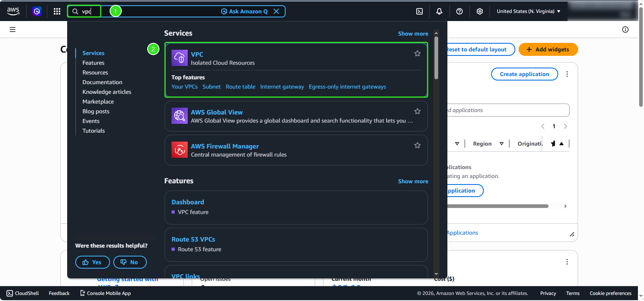
Task: Open the Subnet top feature link
Action: 212,87
